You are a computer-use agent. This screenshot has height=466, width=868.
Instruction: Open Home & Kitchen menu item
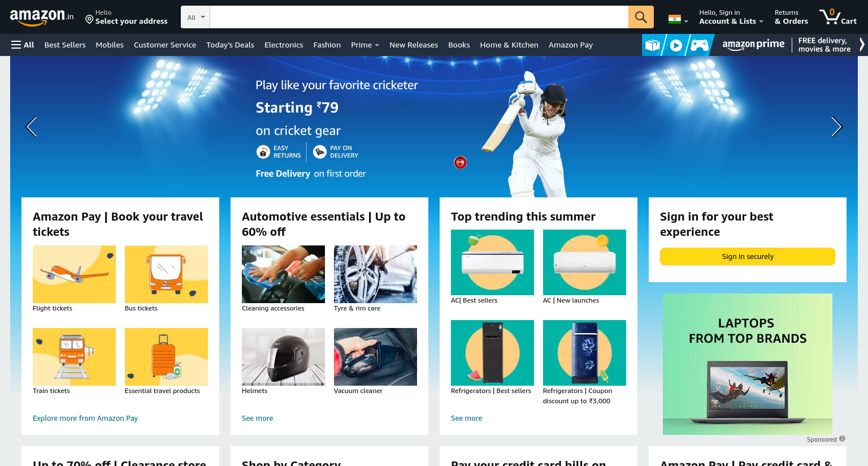point(509,45)
